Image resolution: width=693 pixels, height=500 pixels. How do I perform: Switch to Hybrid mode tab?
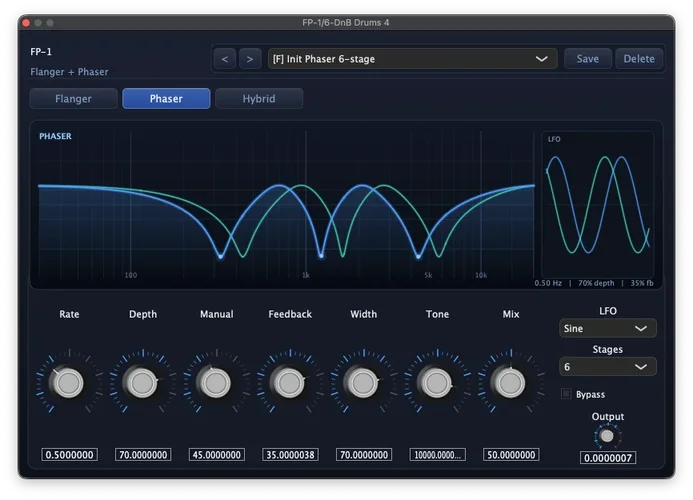pos(259,99)
